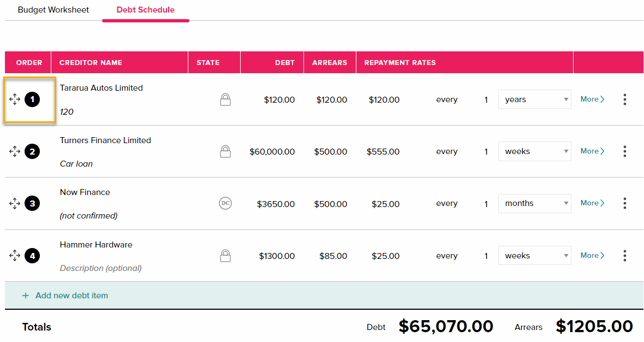
Task: Click the $25.00 repayment for Now Finance
Action: coord(386,204)
